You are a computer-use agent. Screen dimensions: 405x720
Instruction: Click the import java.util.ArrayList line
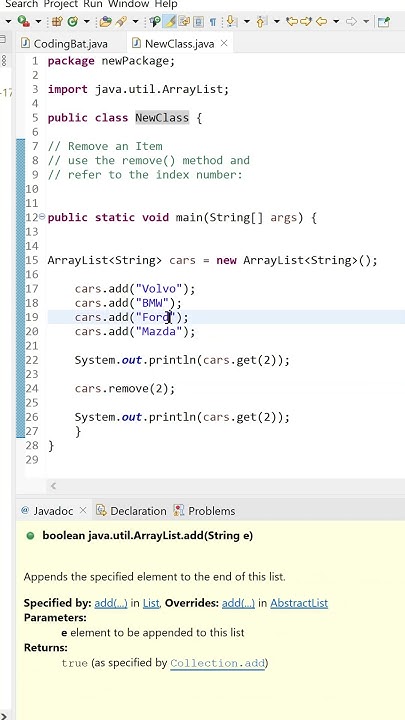click(138, 89)
